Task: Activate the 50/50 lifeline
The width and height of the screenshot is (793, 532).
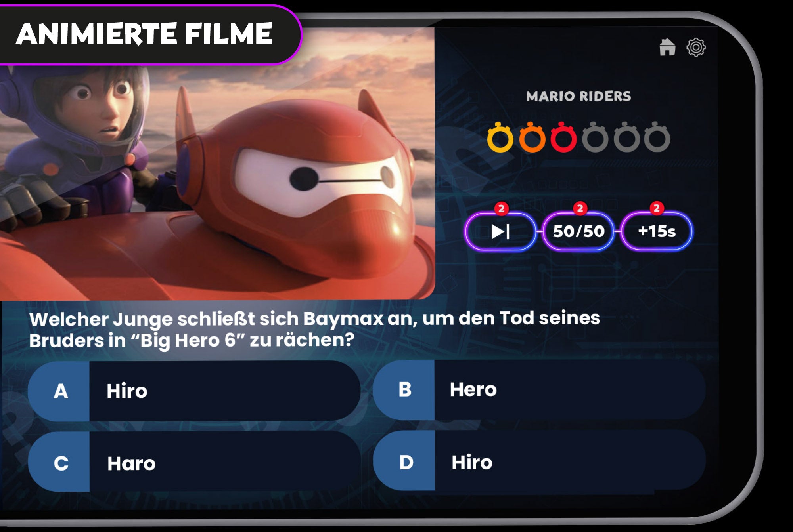Action: [578, 231]
